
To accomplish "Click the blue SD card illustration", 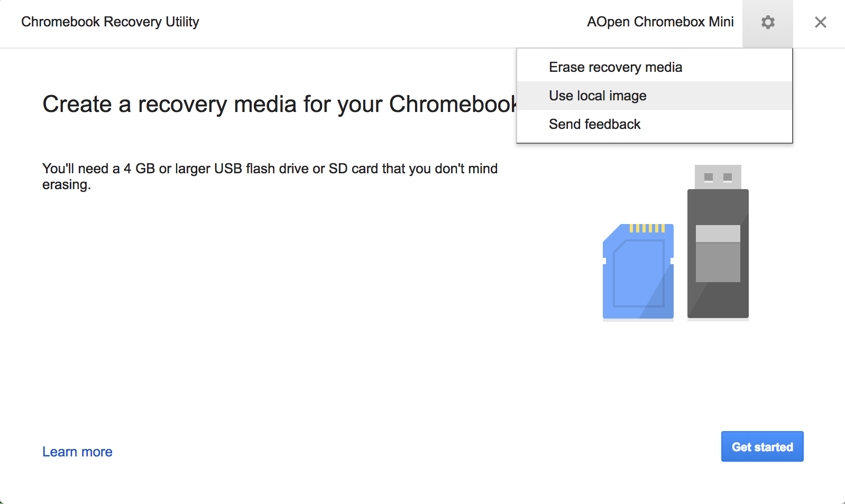I will (638, 274).
